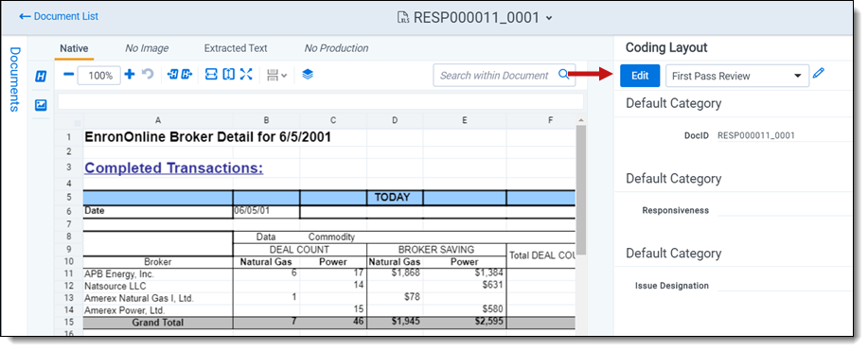Viewport: 868px width, 351px height.
Task: Click the $631 cell
Action: coord(465,285)
